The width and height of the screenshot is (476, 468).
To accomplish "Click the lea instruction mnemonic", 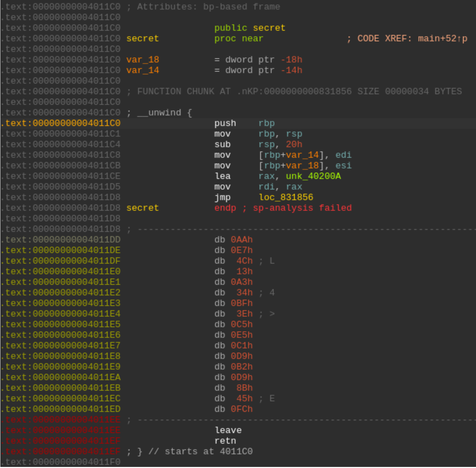I will [222, 176].
